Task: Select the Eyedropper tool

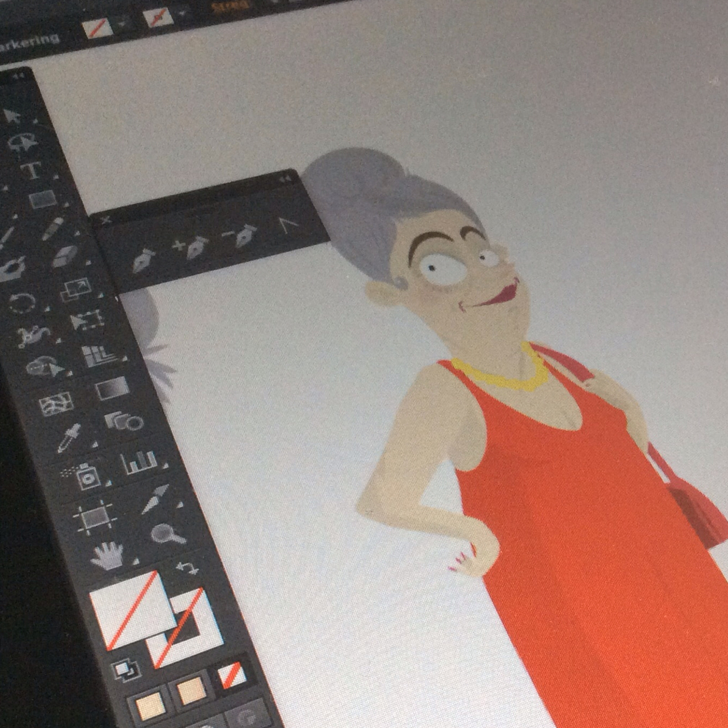Action: [x=69, y=437]
